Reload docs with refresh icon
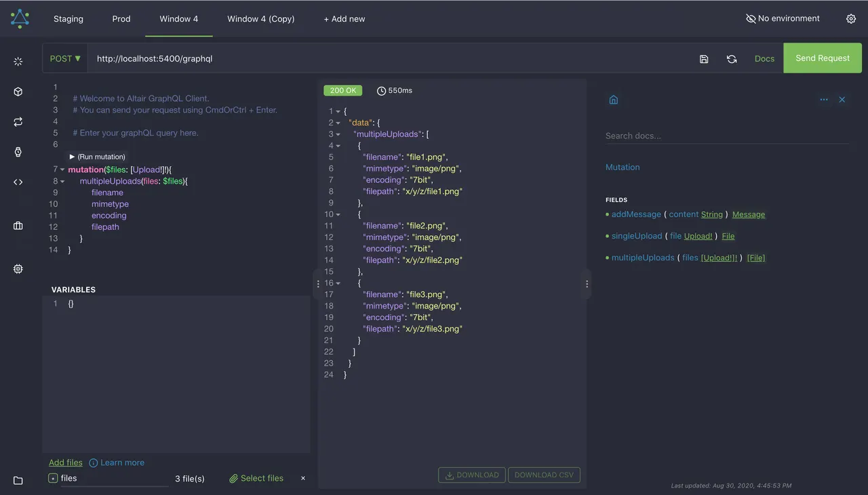Image resolution: width=868 pixels, height=495 pixels. click(x=732, y=59)
